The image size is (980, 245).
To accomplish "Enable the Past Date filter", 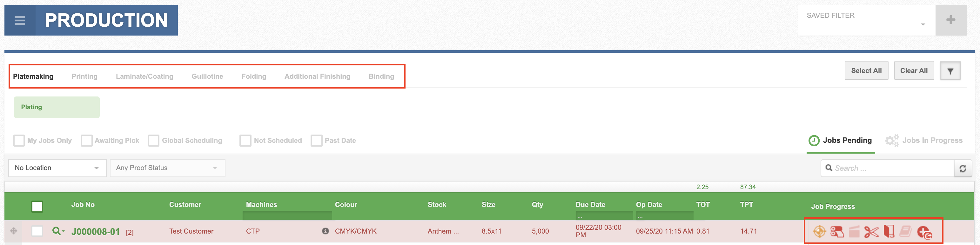I will point(317,140).
